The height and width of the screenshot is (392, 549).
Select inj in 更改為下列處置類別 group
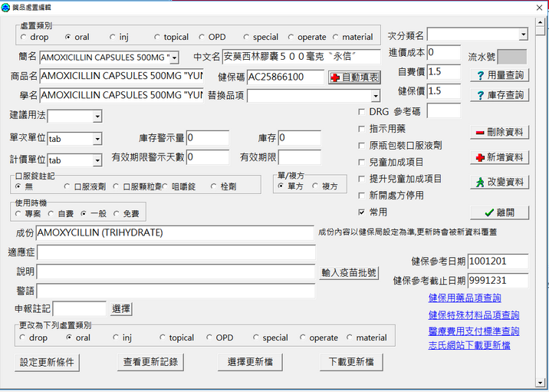click(116, 338)
